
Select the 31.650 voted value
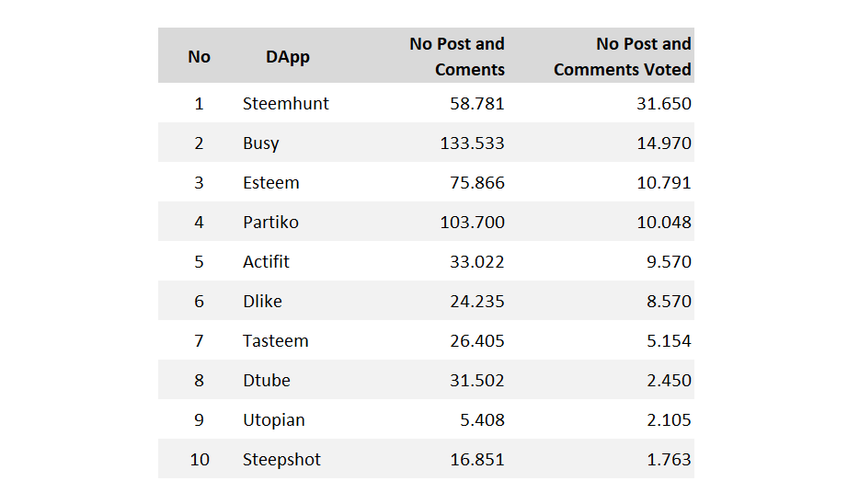pos(663,103)
